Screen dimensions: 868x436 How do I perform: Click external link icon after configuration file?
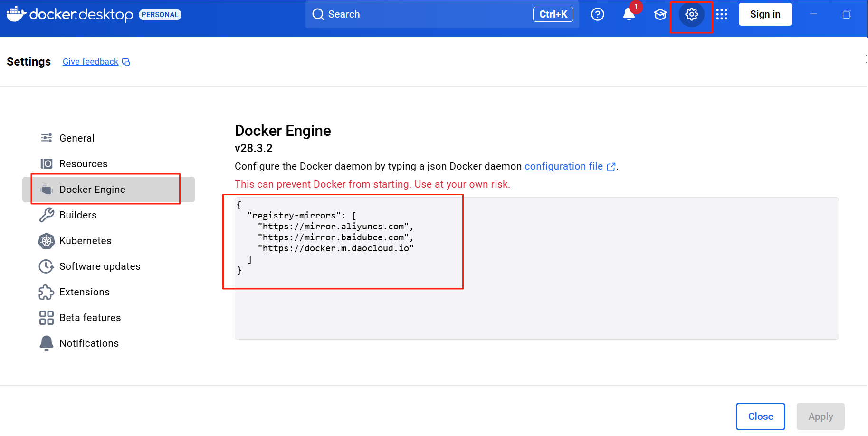[x=611, y=167]
